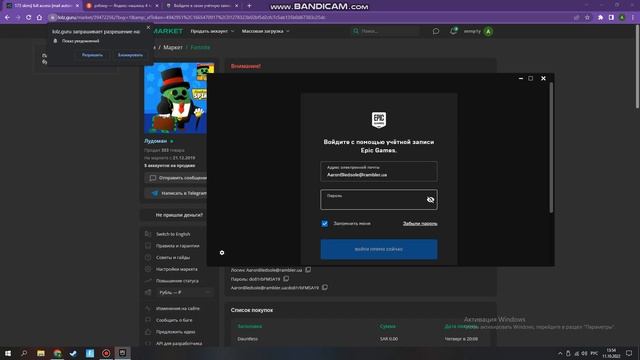Open Chrome from taskbar

coord(57,353)
